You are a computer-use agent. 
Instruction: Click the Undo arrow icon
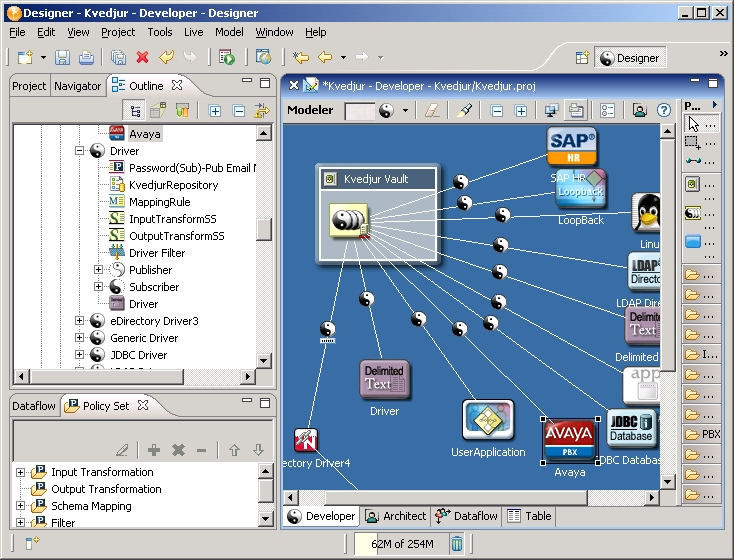166,58
